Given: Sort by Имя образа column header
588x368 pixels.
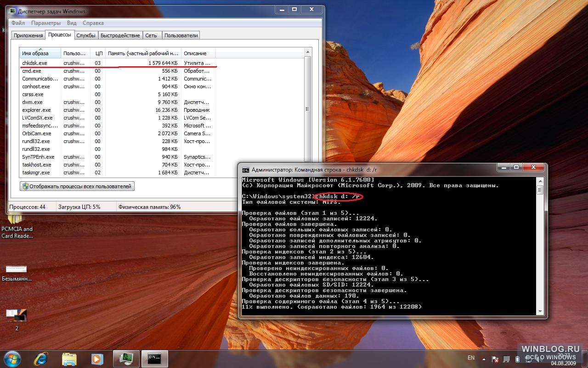Looking at the screenshot, I should pyautogui.click(x=40, y=53).
